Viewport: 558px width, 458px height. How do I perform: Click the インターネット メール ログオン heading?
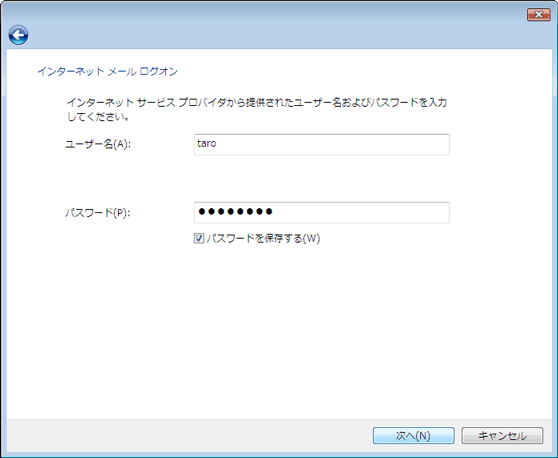coord(107,72)
